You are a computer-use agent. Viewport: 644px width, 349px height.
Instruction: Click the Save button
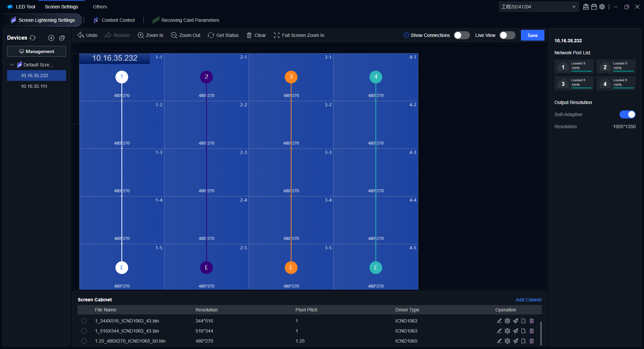coord(532,35)
